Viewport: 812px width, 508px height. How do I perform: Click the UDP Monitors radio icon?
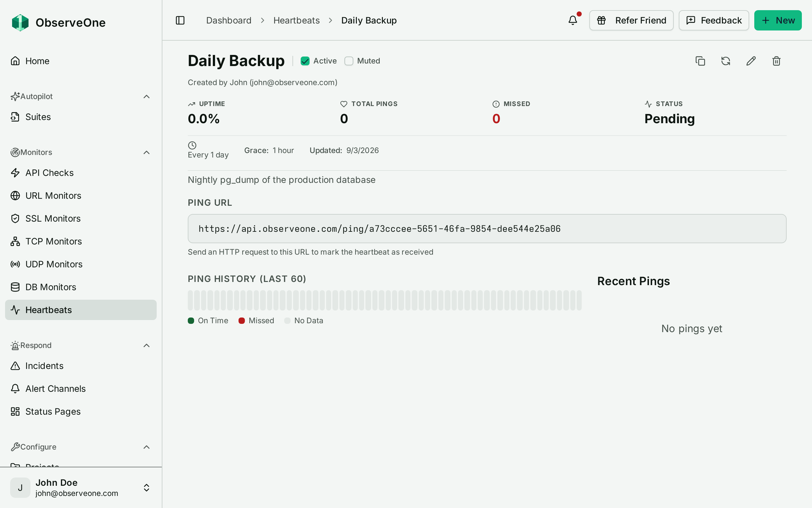point(15,264)
